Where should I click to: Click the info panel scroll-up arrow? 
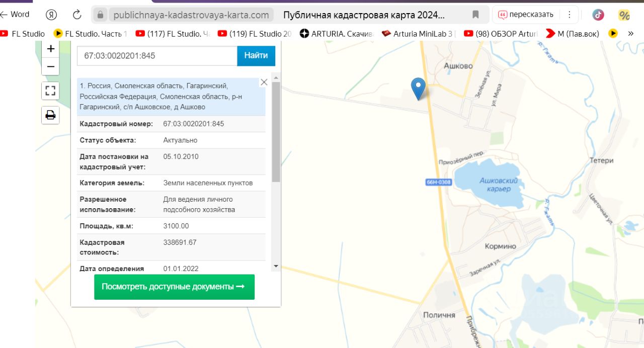coord(276,77)
